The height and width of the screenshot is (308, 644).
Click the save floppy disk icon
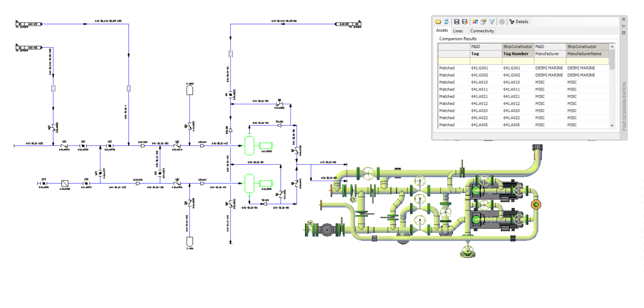[x=457, y=22]
